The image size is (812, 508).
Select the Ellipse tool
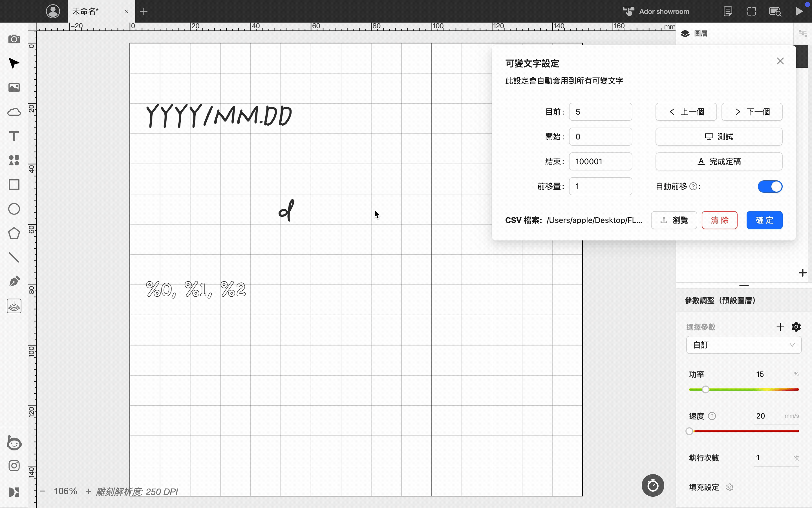tap(14, 209)
